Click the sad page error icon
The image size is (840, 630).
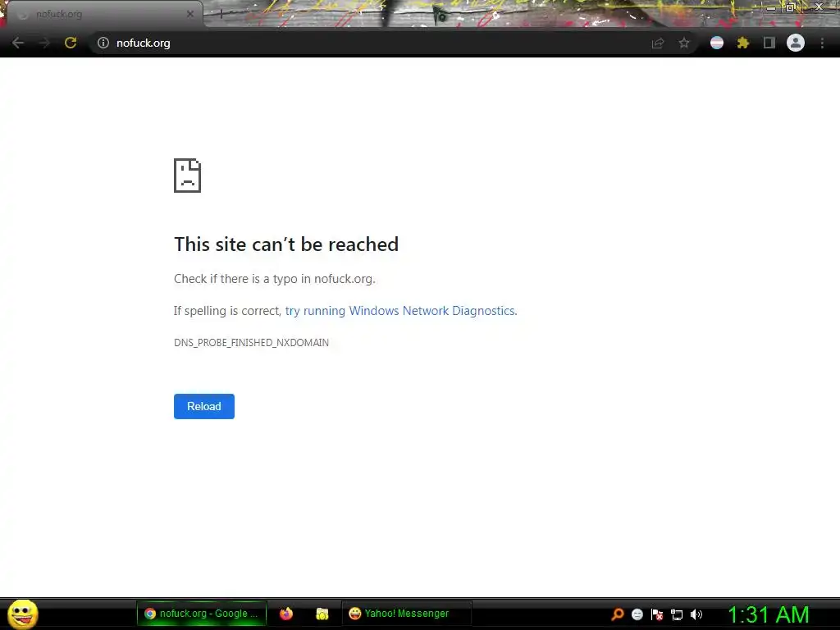(188, 176)
